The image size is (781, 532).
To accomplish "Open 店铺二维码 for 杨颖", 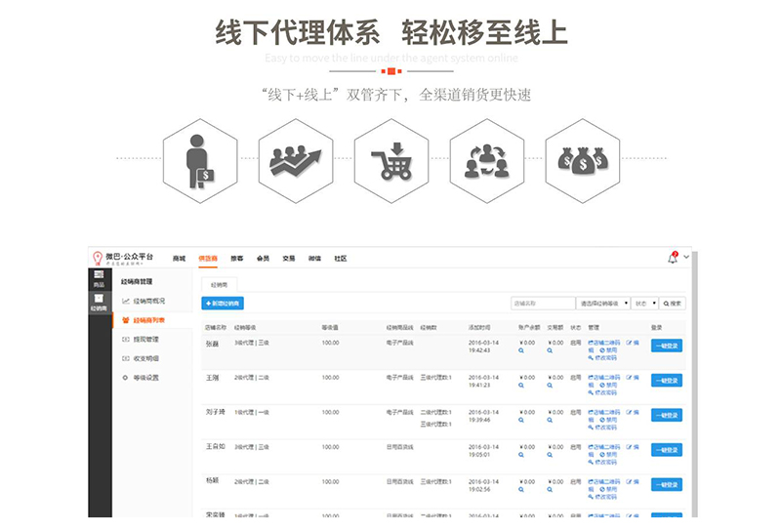I will 604,482.
